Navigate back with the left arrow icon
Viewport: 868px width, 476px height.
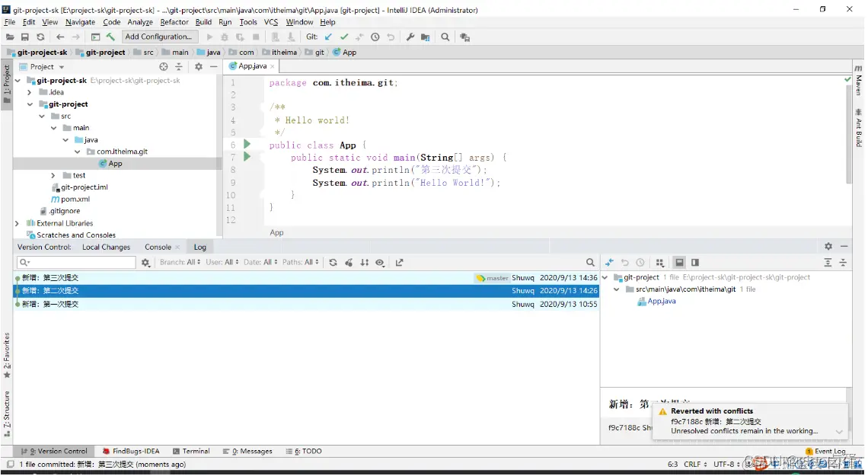60,37
